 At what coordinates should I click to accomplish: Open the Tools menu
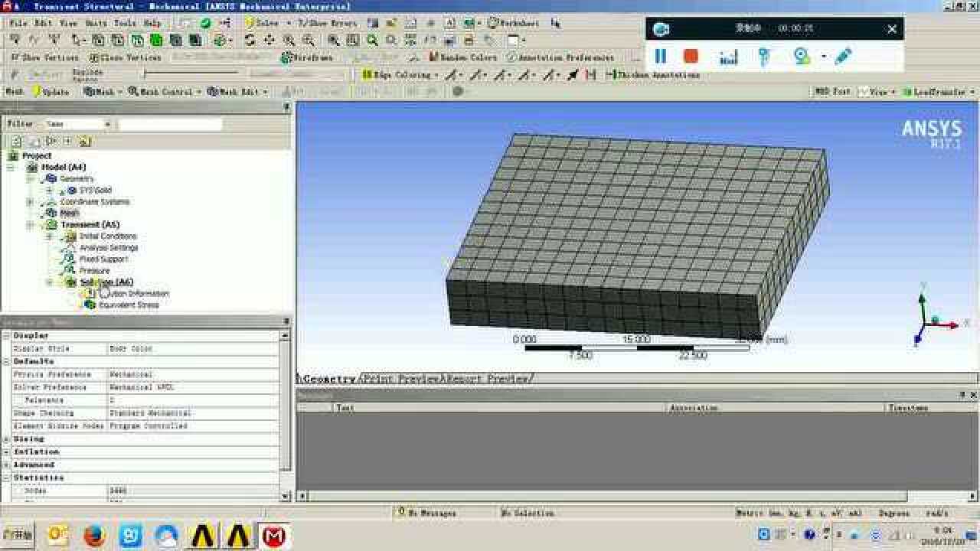pos(125,23)
